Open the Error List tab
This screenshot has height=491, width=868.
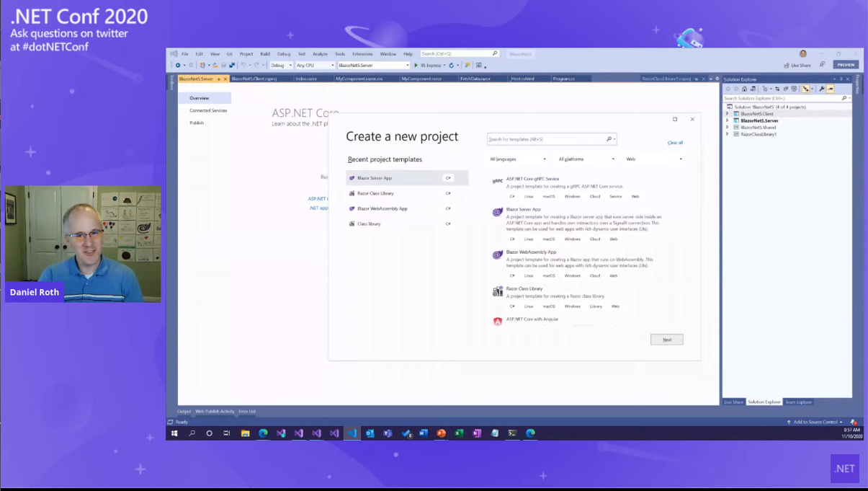coord(247,412)
